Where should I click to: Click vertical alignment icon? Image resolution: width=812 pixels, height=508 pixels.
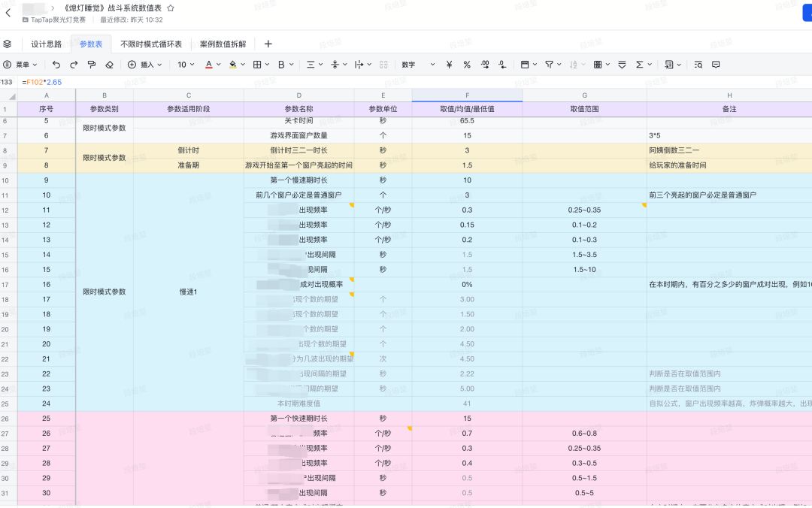335,65
